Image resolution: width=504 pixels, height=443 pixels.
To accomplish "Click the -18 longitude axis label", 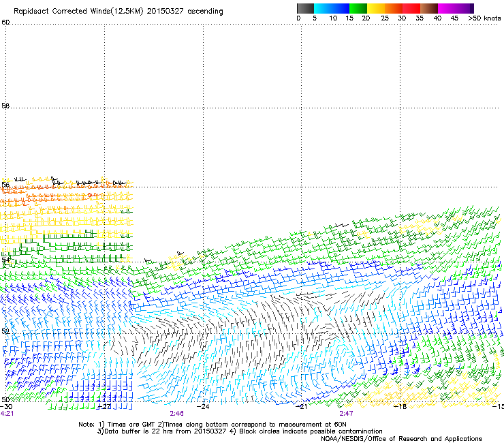I will [x=400, y=406].
